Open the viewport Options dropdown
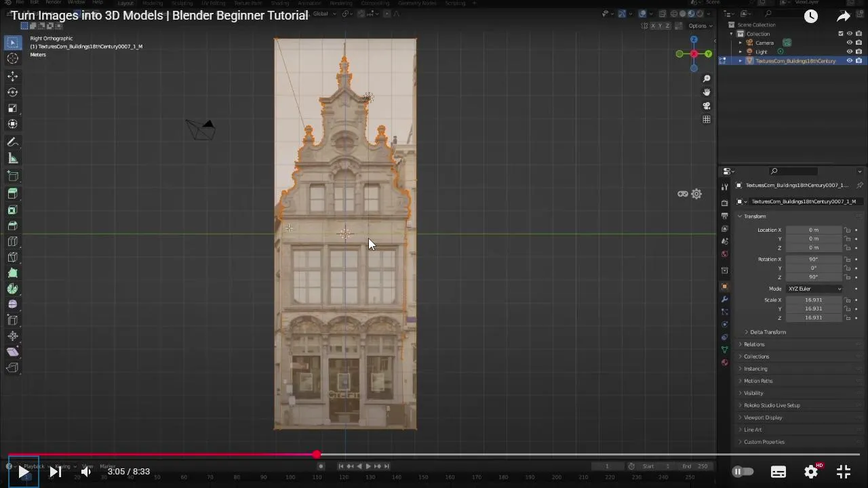Viewport: 868px width, 488px height. (700, 26)
